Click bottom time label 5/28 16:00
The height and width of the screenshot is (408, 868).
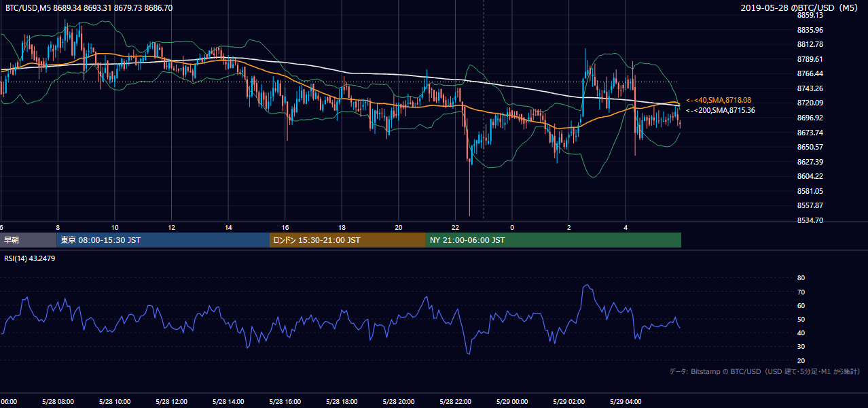coord(285,401)
